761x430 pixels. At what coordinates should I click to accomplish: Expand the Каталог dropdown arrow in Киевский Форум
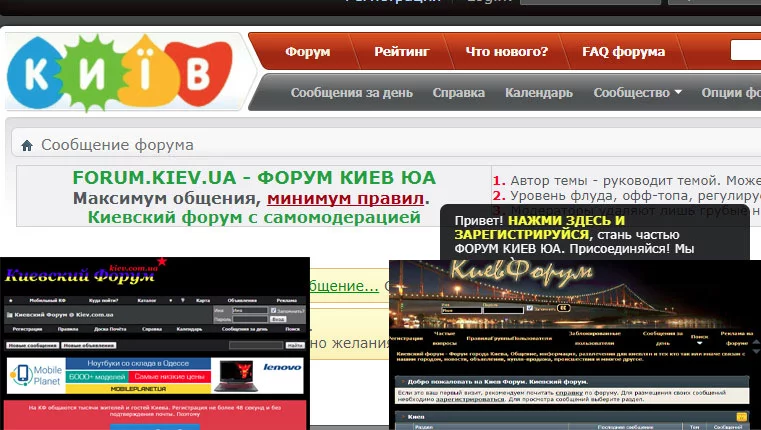coord(170,300)
